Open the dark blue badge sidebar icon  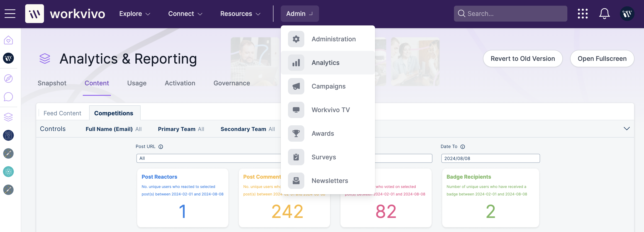coord(8,135)
